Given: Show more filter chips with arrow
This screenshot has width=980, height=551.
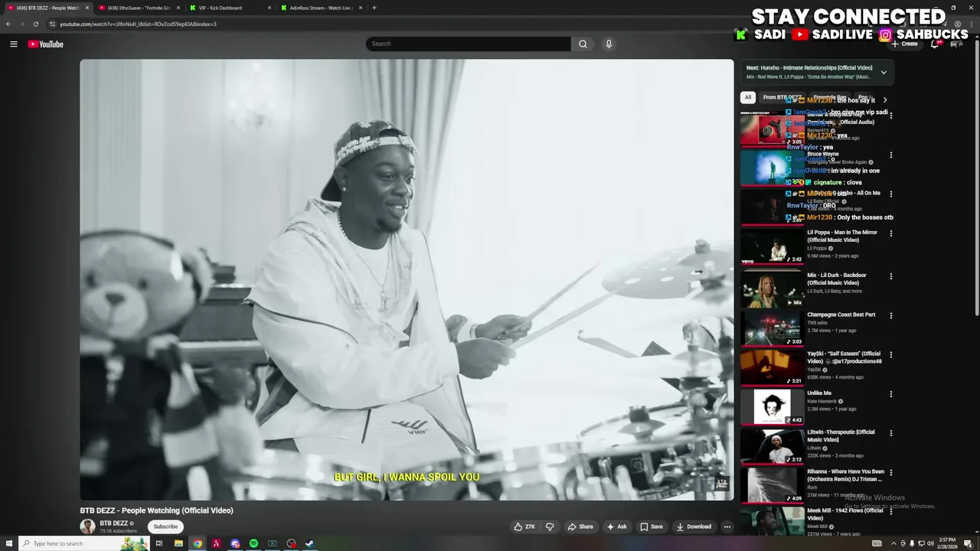Looking at the screenshot, I should pos(885,99).
